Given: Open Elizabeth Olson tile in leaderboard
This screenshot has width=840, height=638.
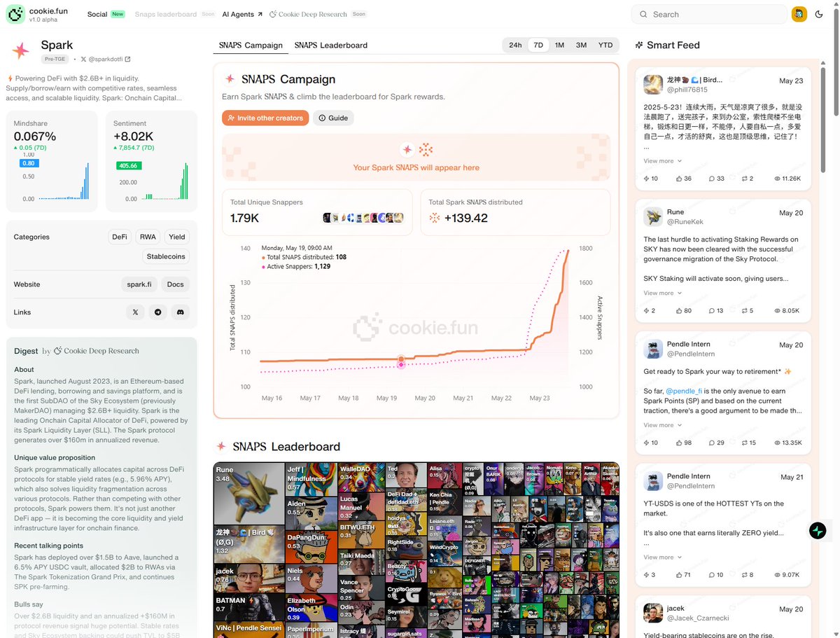Looking at the screenshot, I should click(x=311, y=609).
